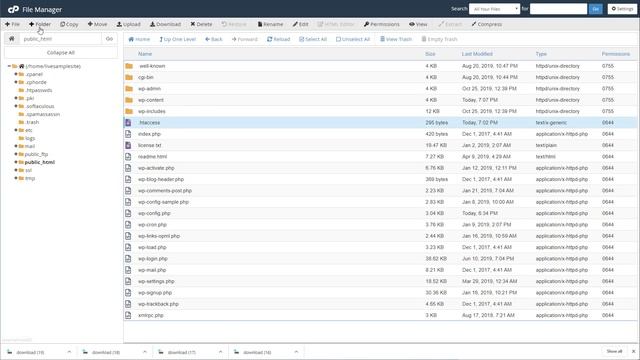Expand the .cpanel tree folder

coord(16,74)
